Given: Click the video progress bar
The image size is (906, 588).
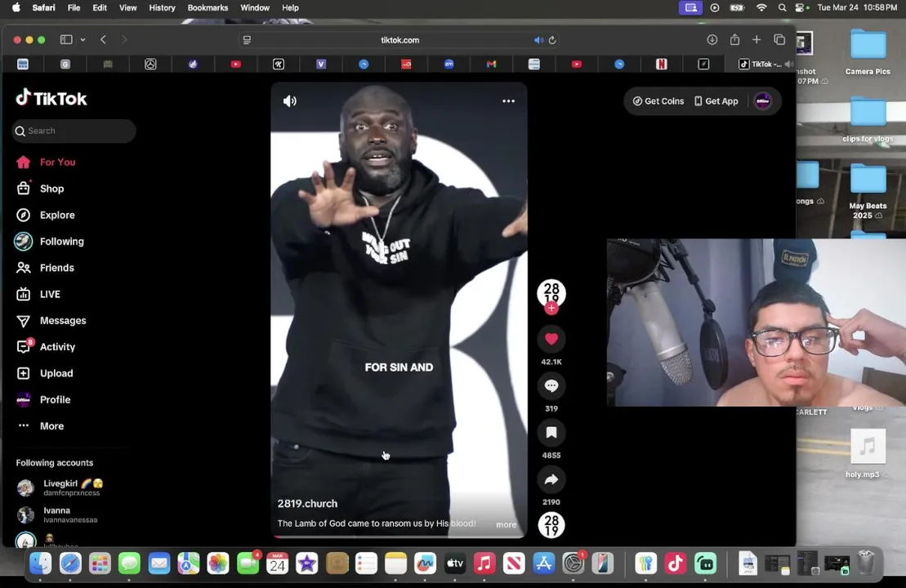Looking at the screenshot, I should [x=399, y=537].
